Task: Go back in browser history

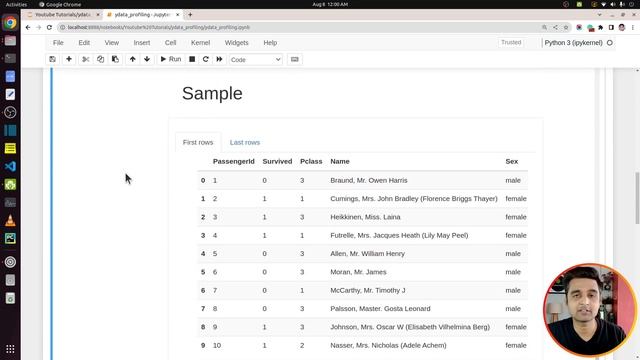Action: pos(28,27)
